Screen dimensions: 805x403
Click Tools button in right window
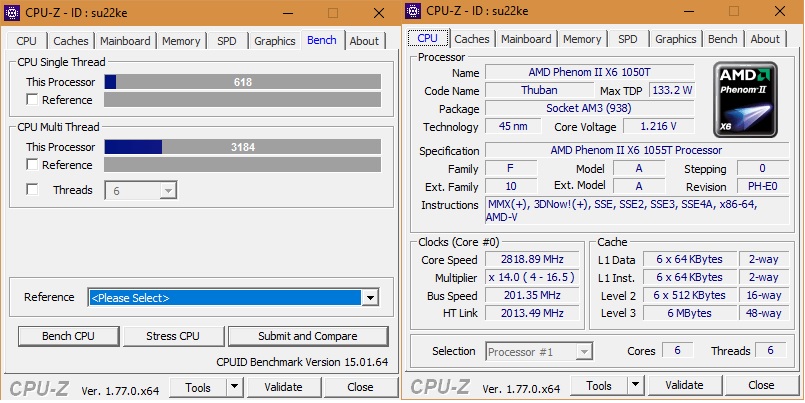(599, 385)
